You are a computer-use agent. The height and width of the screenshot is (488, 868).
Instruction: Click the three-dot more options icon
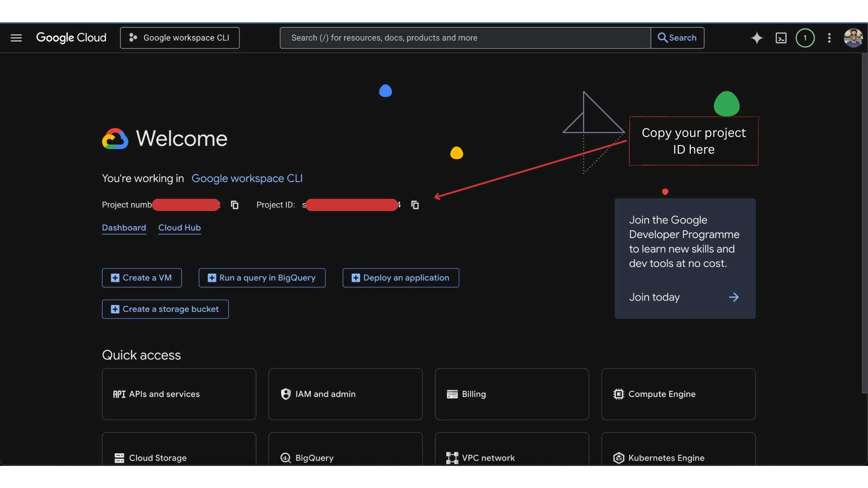click(830, 38)
